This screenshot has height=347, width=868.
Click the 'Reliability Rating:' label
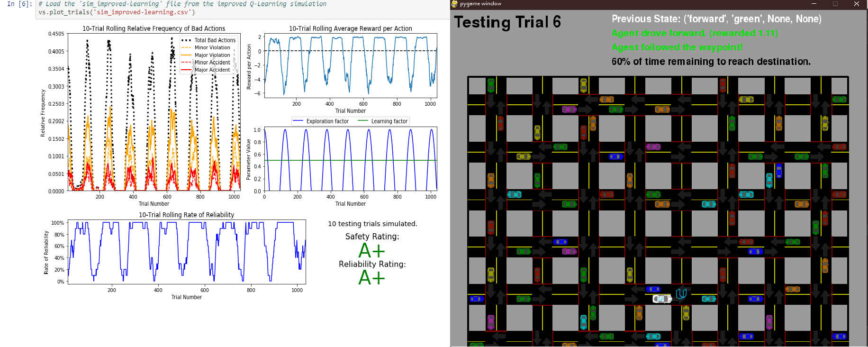(x=372, y=264)
